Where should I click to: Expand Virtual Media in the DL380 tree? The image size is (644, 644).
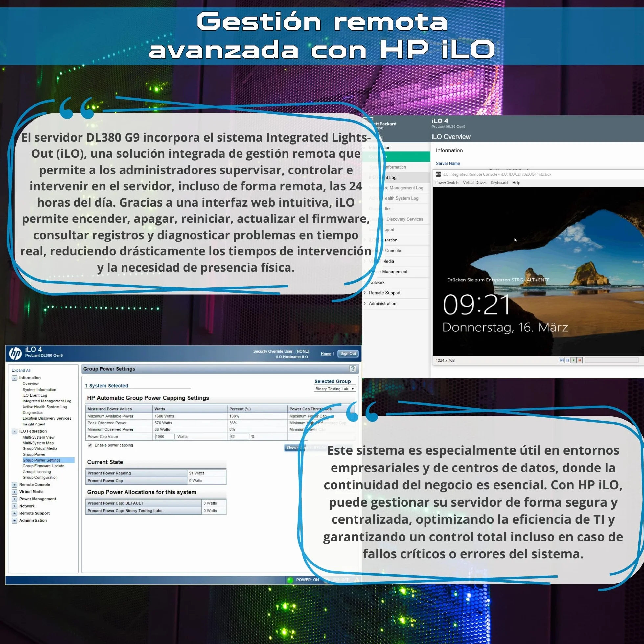click(x=15, y=492)
